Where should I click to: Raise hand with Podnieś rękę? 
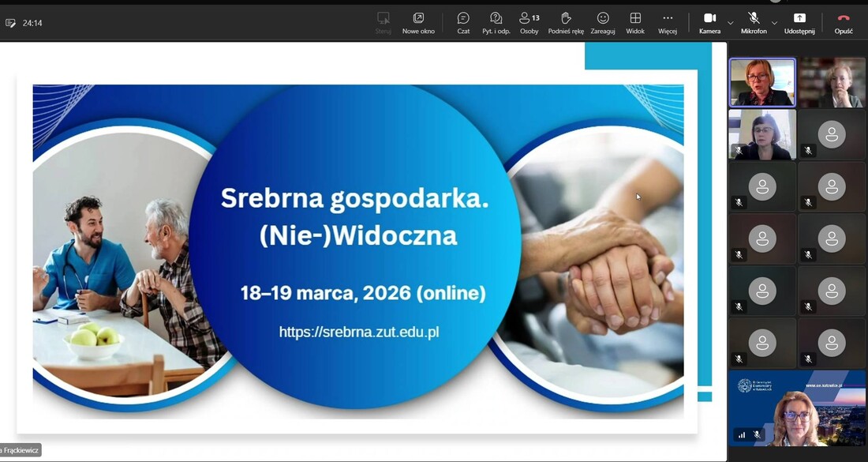pos(566,23)
